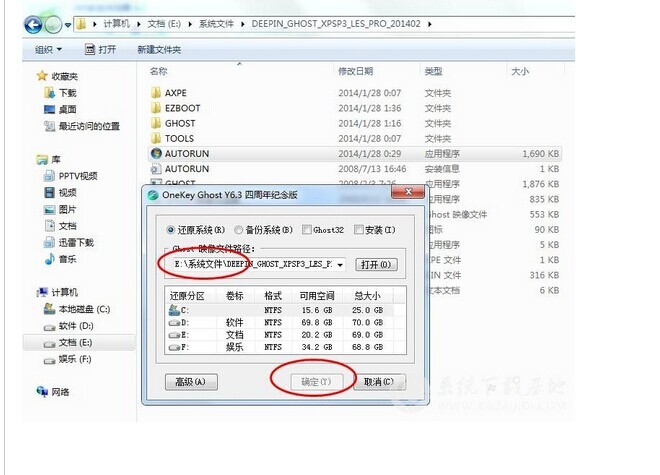The image size is (660, 475).
Task: Click the 库 libraries icon
Action: click(42, 160)
